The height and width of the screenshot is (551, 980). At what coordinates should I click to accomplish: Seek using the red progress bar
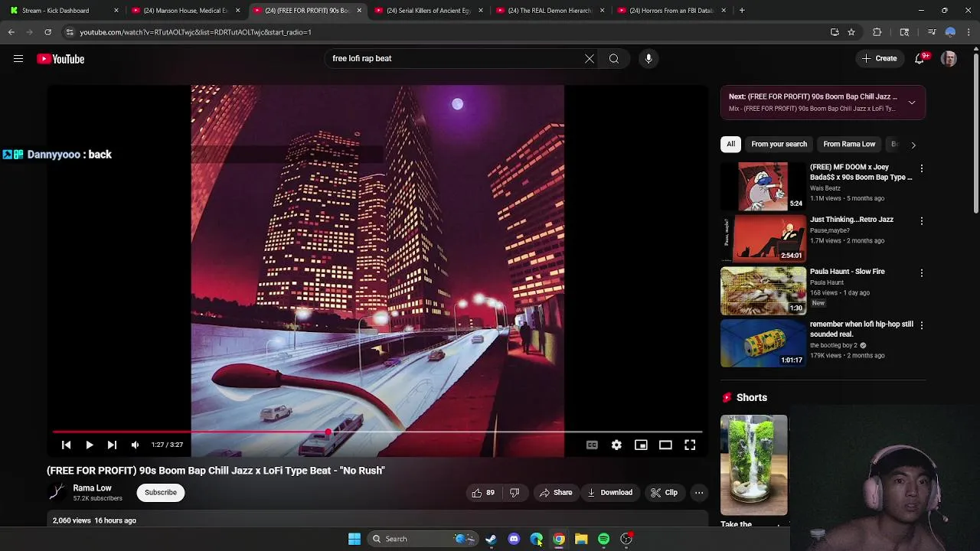[x=377, y=432]
